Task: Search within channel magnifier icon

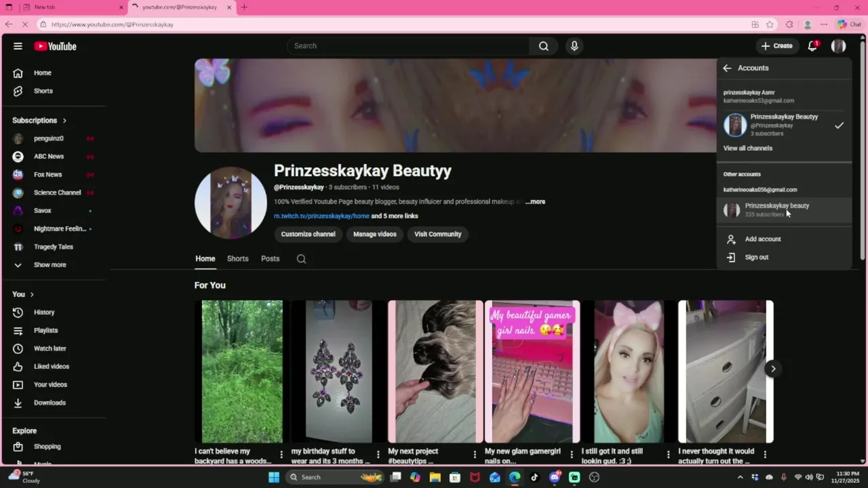Action: pyautogui.click(x=301, y=259)
